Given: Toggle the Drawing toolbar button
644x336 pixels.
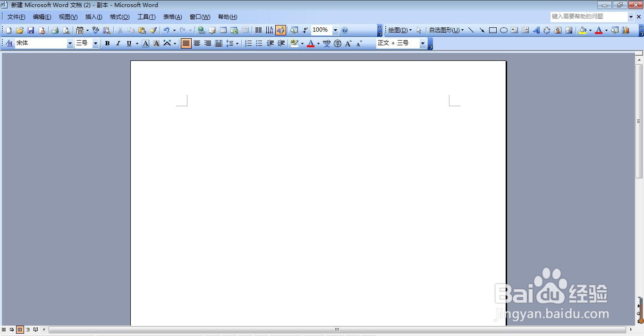Looking at the screenshot, I should (280, 30).
